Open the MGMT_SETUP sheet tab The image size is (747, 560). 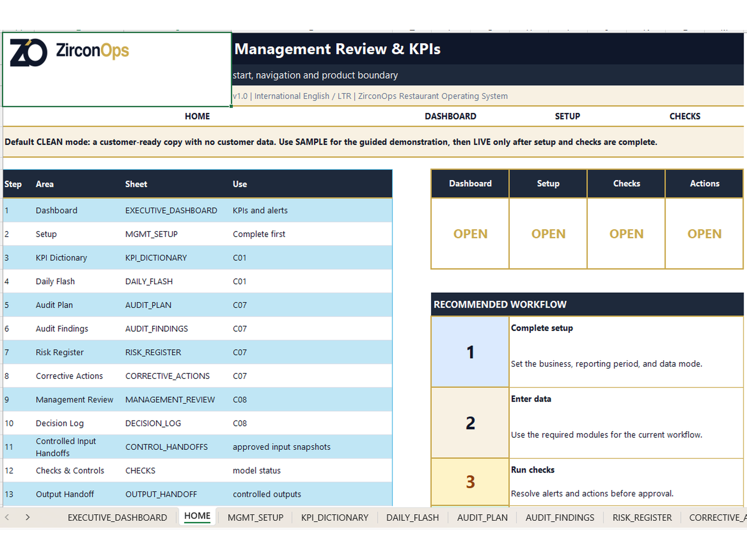click(x=255, y=518)
